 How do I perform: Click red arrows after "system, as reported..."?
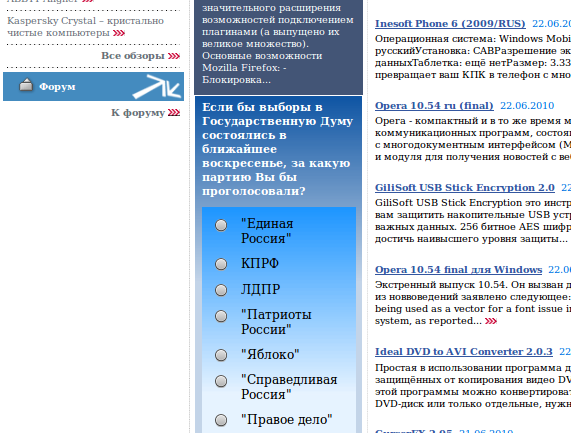click(x=491, y=321)
